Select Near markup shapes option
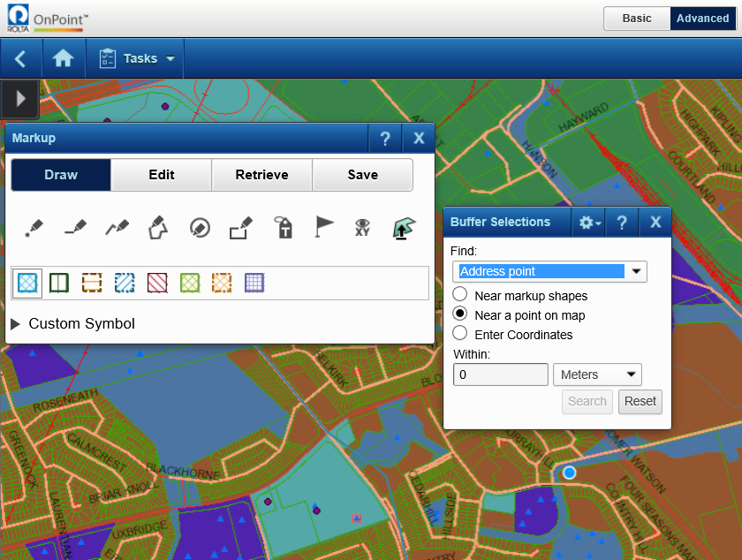 [460, 295]
